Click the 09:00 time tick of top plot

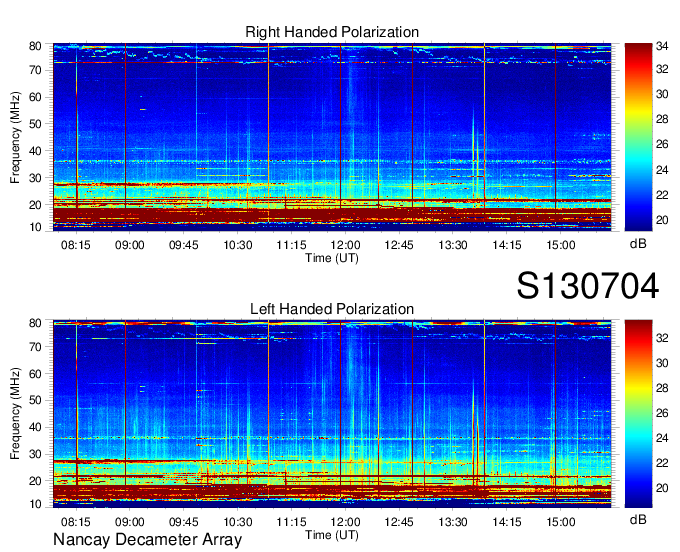(130, 245)
